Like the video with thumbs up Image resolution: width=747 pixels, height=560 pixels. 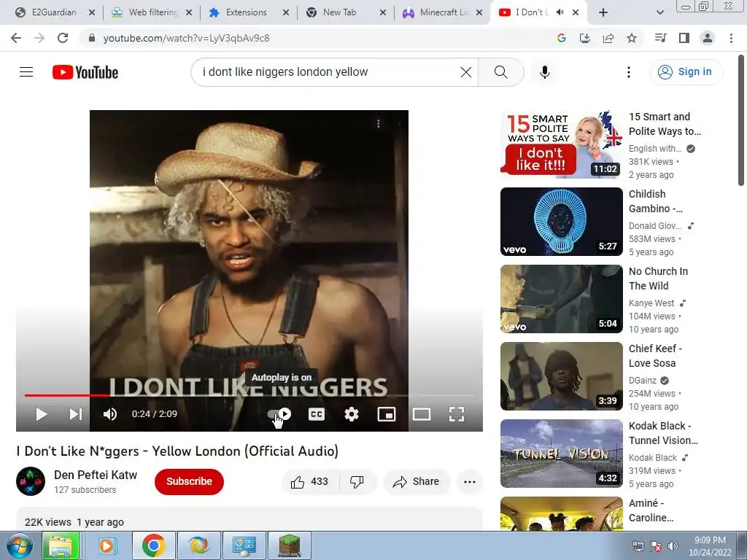coord(309,482)
